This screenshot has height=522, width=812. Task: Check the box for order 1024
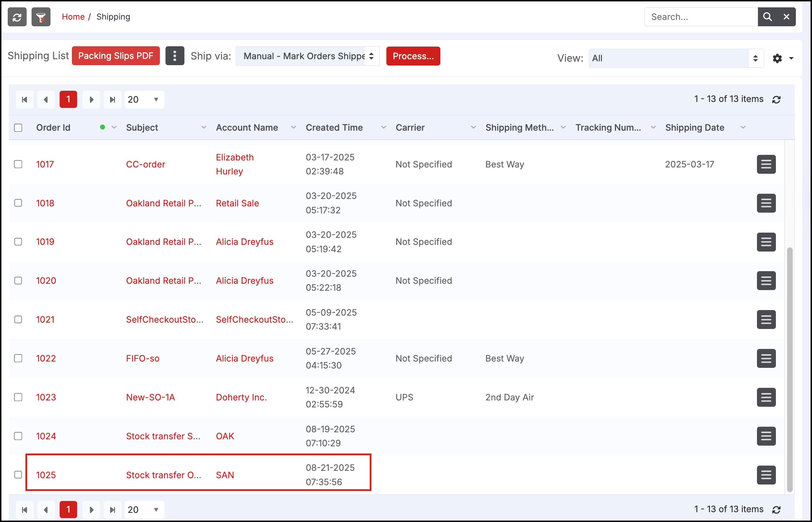(18, 436)
